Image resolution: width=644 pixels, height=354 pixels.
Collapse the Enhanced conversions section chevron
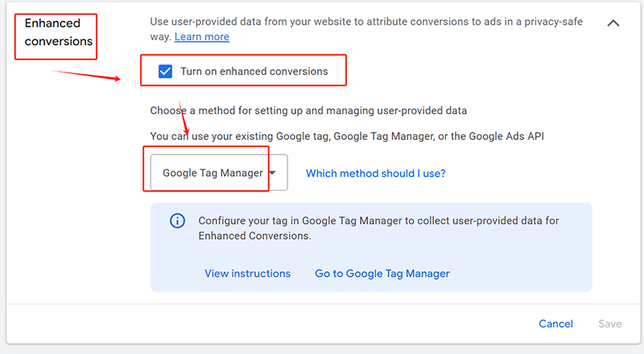click(613, 23)
